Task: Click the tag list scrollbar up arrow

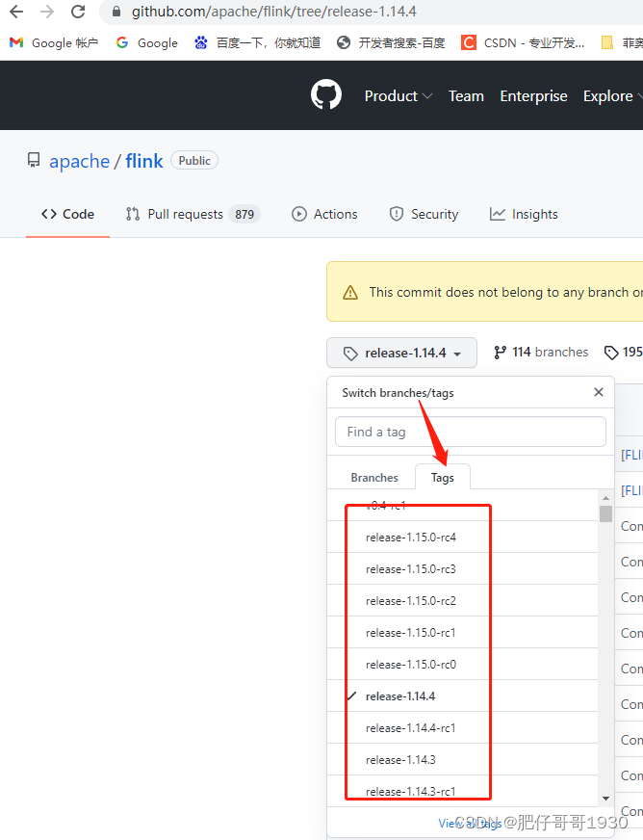Action: click(x=605, y=498)
